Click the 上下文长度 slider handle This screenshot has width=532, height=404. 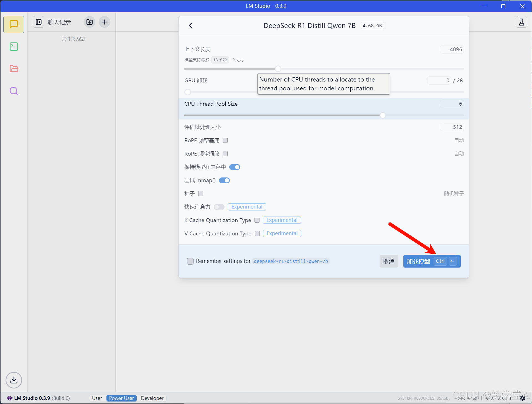278,69
